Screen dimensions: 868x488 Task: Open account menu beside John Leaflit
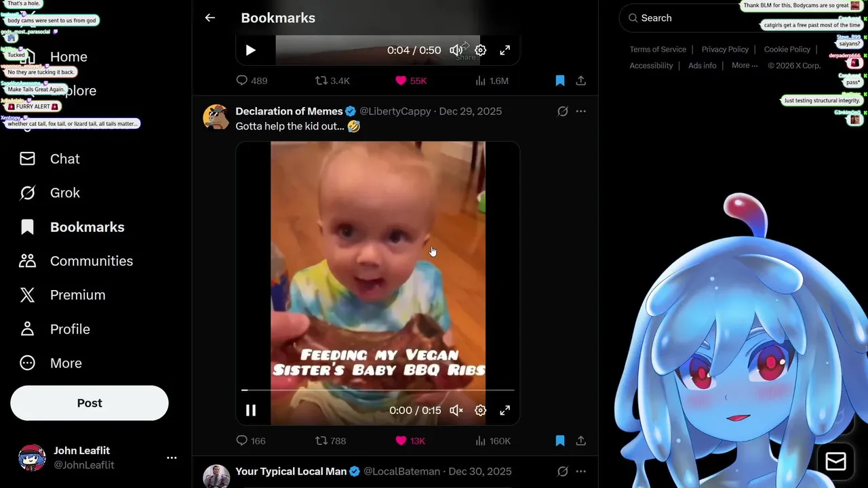172,458
